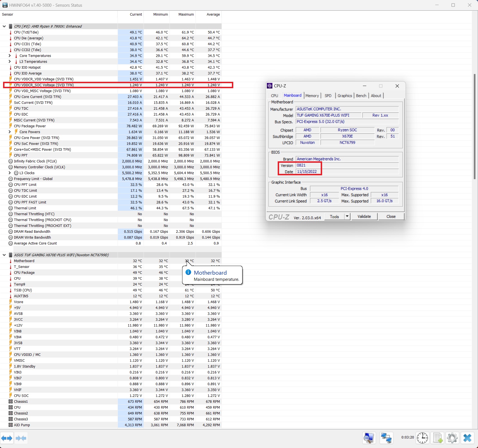The image size is (478, 448).
Task: Click the Bus Specs PCI-Express 5.0 field
Action: click(347, 122)
